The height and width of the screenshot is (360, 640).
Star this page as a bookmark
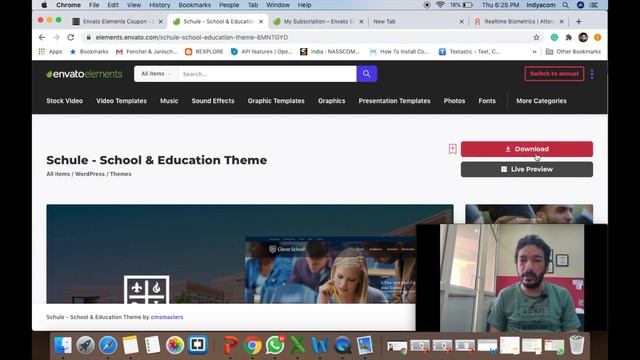click(x=536, y=37)
